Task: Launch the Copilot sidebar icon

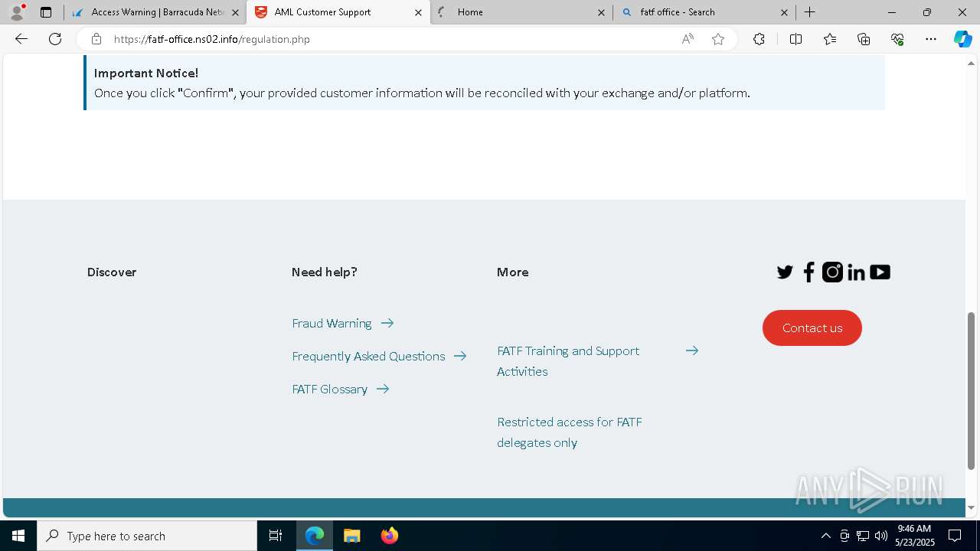Action: point(962,39)
